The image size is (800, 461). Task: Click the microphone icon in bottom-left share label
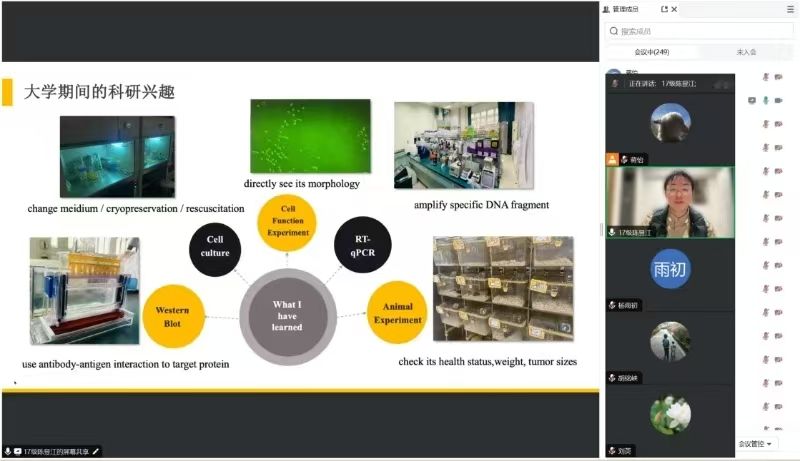8,452
